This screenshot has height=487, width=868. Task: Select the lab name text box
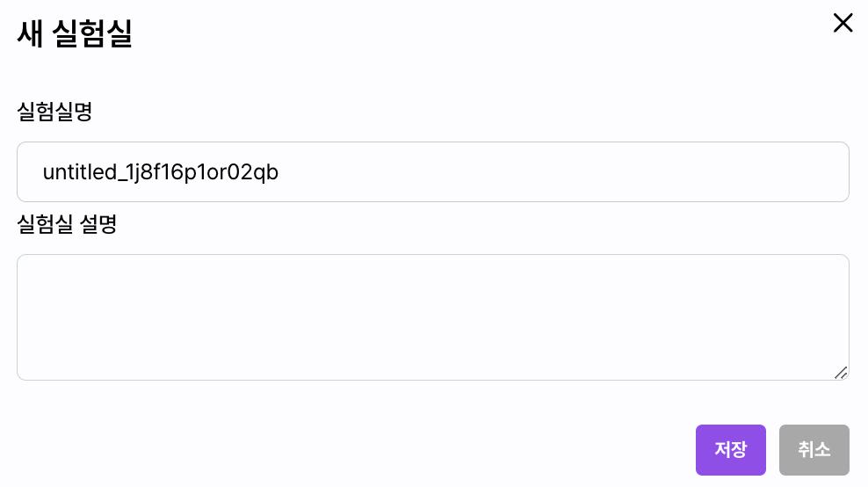click(x=433, y=171)
